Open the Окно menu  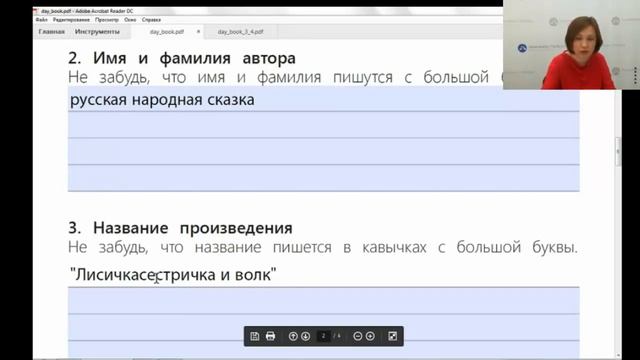point(130,20)
